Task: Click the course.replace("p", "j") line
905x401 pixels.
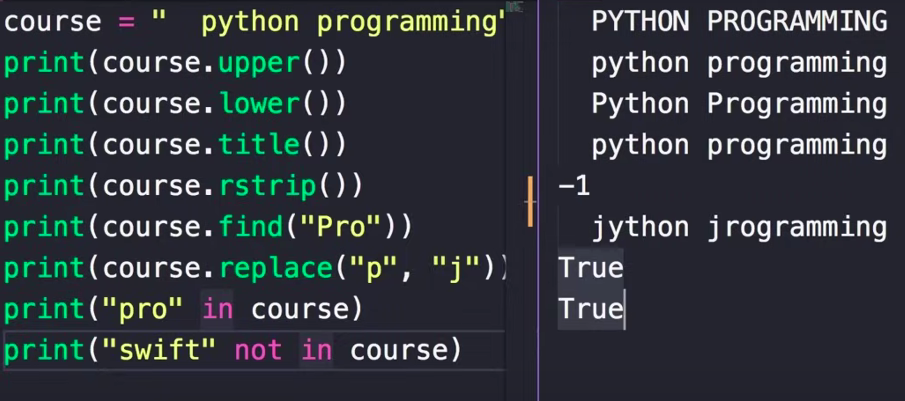Action: tap(254, 269)
